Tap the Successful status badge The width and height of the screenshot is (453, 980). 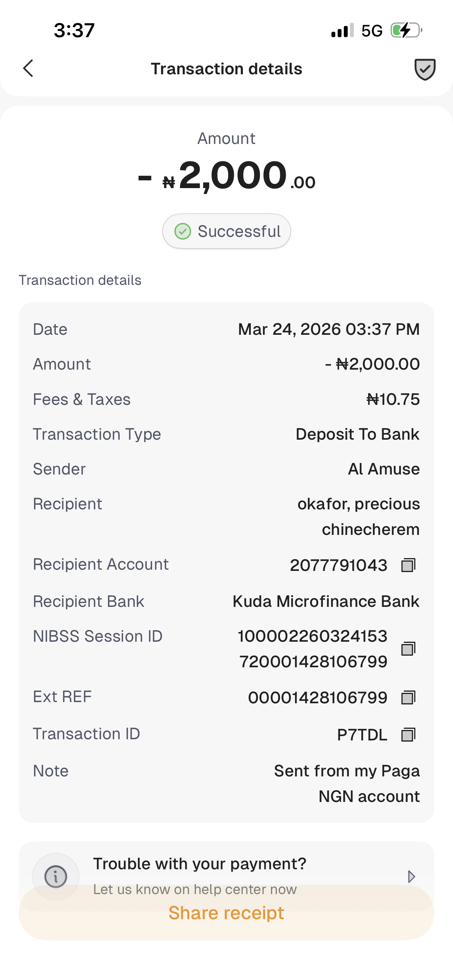[226, 231]
